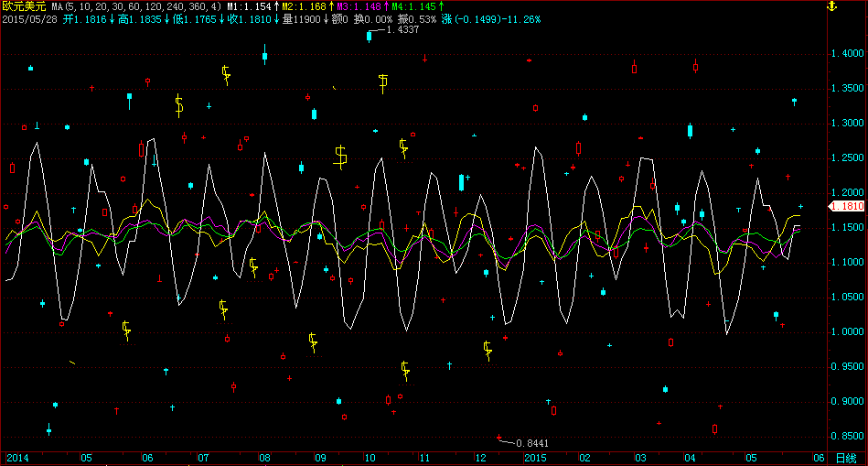Click the 0.8441 low price annotation
This screenshot has width=868, height=466.
point(532,443)
